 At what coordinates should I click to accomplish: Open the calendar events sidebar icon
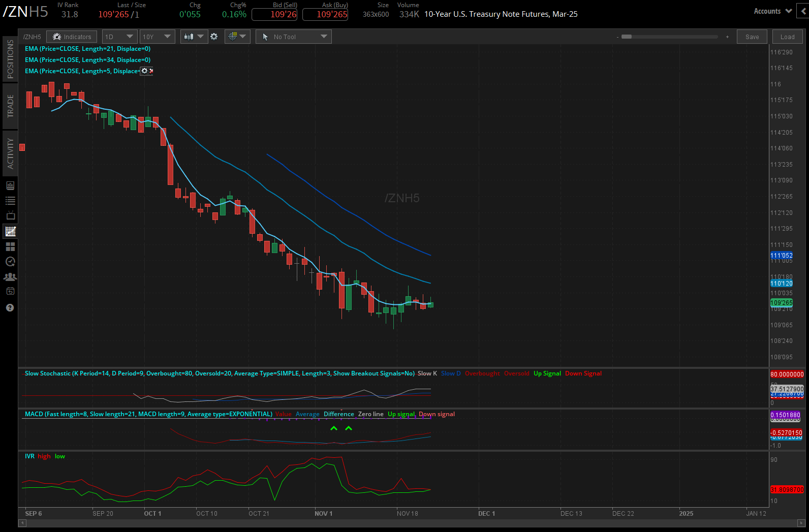click(x=10, y=292)
